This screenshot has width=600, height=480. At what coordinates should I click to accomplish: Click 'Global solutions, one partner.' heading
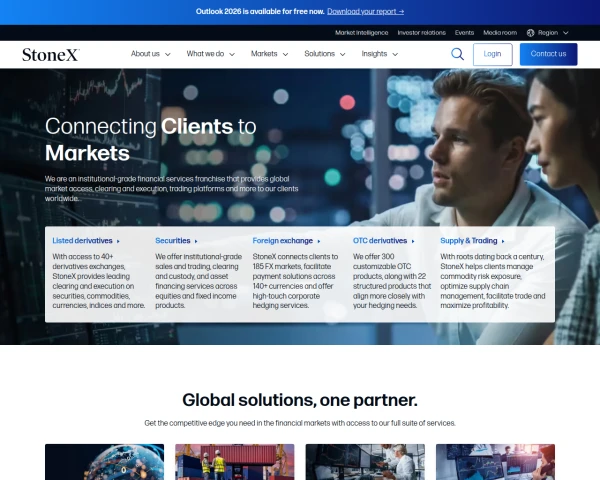coord(300,400)
